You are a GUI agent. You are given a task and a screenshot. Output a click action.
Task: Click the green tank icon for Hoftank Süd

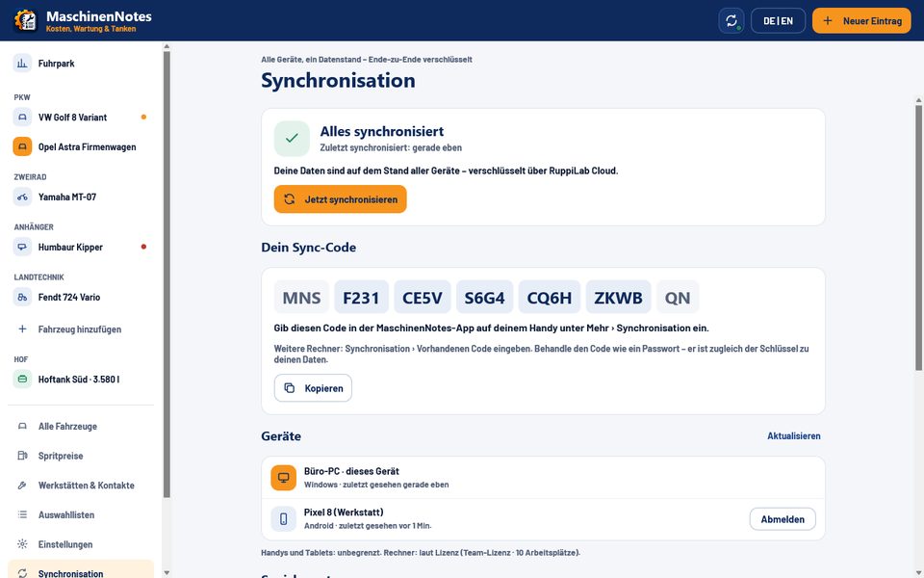click(22, 380)
